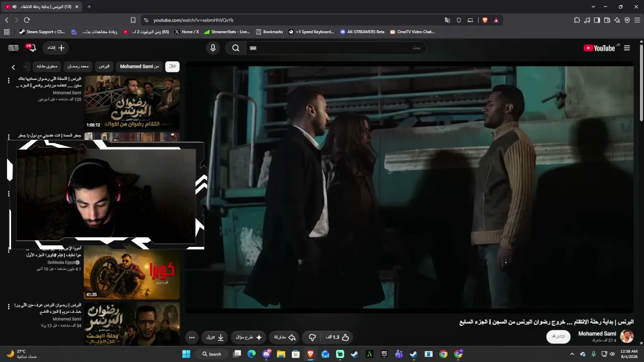Open the Ask question sparkle button
The width and height of the screenshot is (644, 362).
click(249, 337)
